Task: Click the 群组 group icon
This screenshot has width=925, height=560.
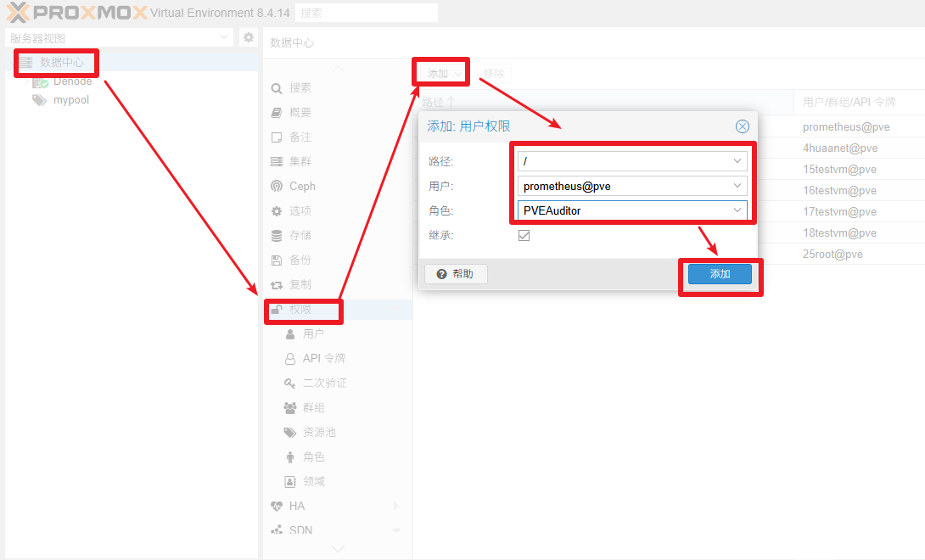Action: click(290, 408)
